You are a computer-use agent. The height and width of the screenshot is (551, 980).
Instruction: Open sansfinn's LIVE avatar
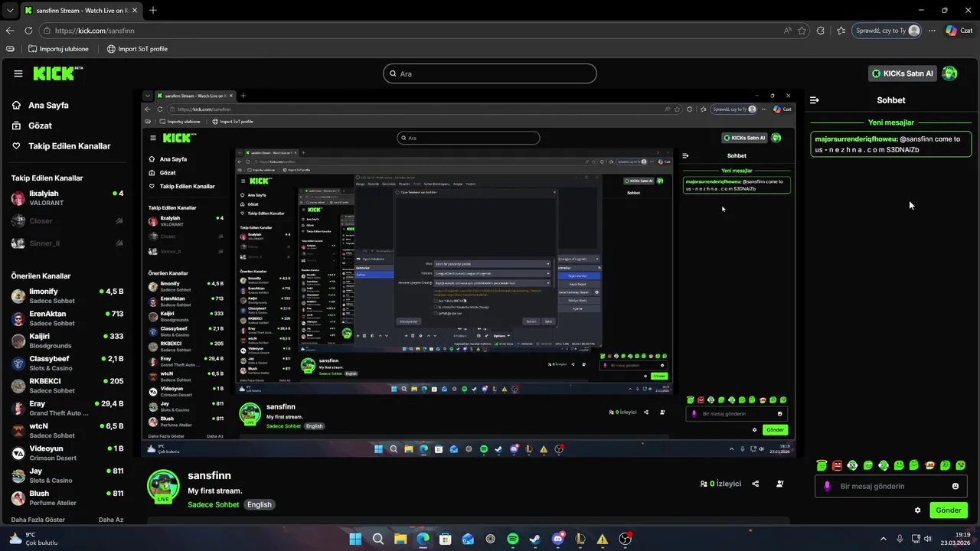163,487
